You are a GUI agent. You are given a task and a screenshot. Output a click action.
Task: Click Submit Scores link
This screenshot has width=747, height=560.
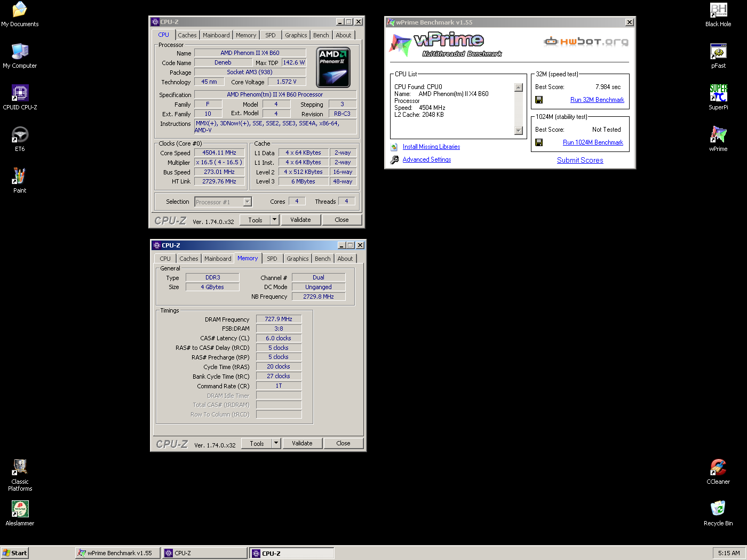coord(580,160)
